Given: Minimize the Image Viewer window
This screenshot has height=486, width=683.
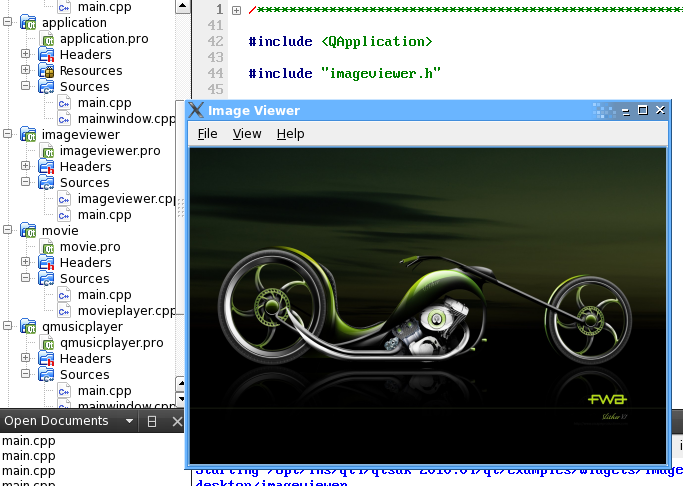Looking at the screenshot, I should 626,111.
